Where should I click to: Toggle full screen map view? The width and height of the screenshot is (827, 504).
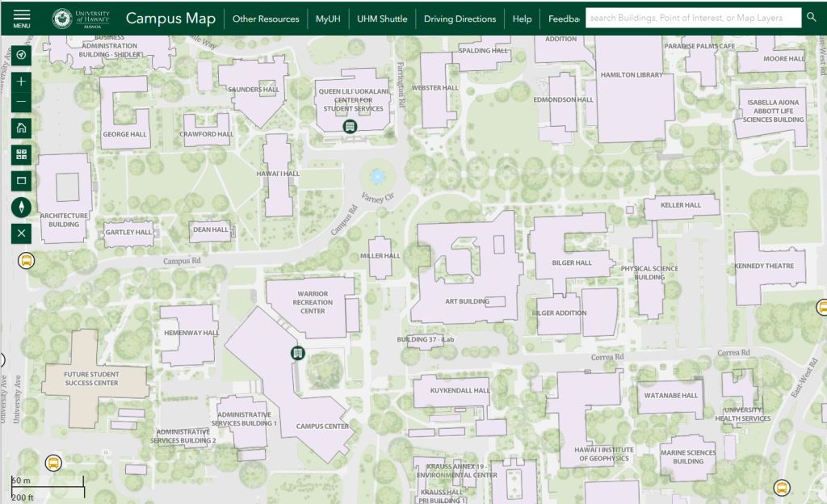tap(22, 180)
